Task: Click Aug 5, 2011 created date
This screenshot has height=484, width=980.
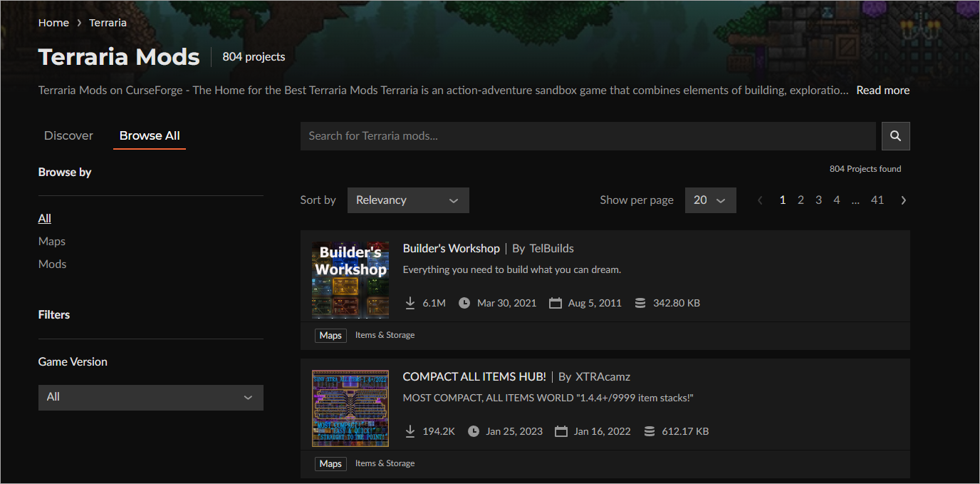Action: tap(595, 303)
